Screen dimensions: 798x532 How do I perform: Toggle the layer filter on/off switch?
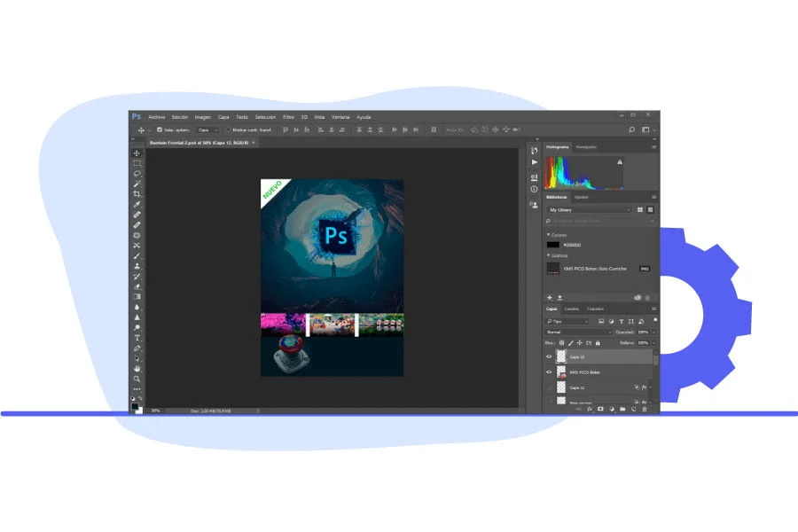coord(655,320)
